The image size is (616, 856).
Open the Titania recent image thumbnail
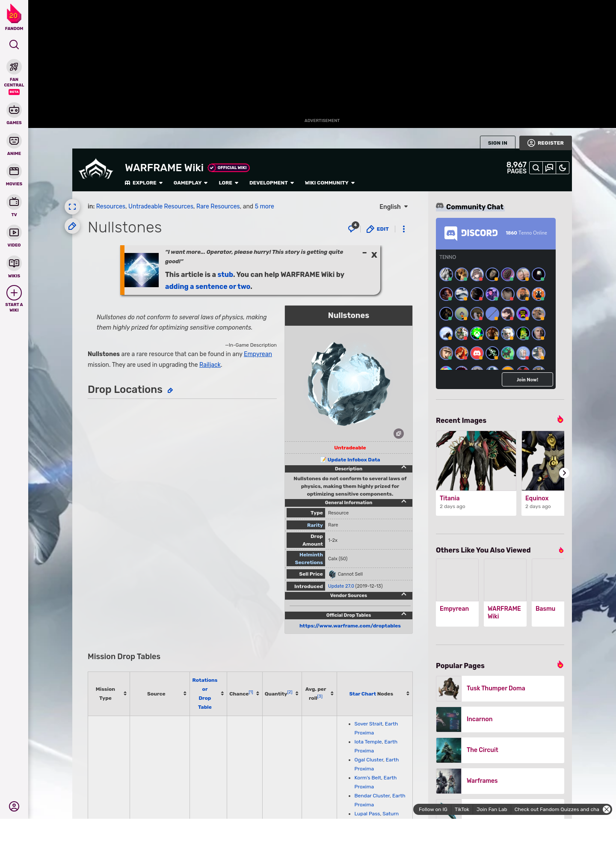click(x=476, y=461)
